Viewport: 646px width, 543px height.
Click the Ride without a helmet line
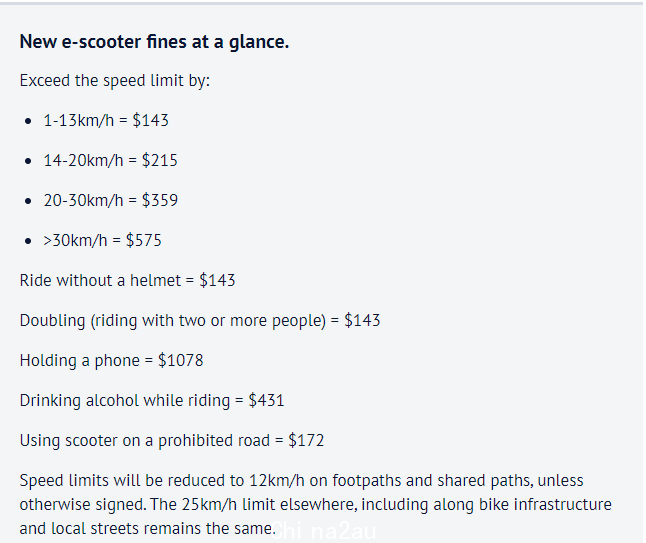(x=127, y=280)
